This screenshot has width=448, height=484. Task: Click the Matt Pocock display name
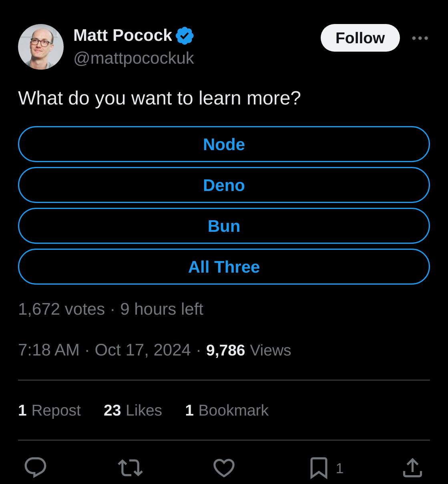point(123,35)
